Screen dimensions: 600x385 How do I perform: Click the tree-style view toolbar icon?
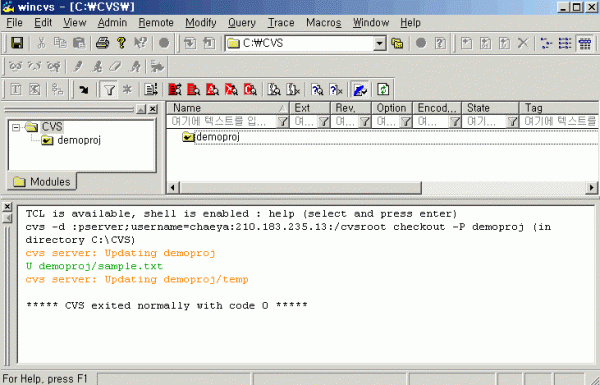[x=546, y=43]
